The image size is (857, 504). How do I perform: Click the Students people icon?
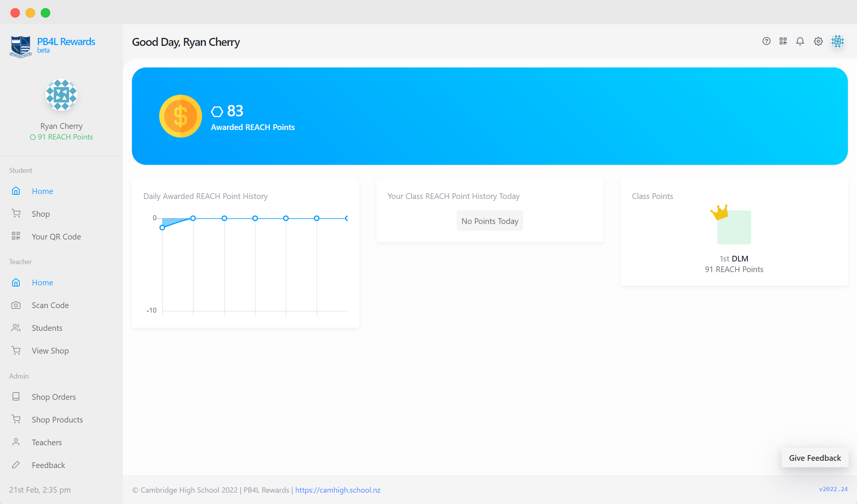pos(16,328)
